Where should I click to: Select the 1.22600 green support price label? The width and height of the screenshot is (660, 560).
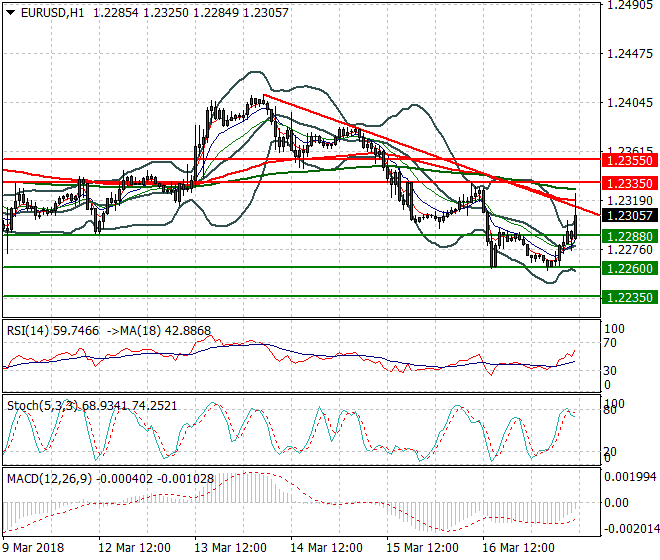tap(630, 268)
